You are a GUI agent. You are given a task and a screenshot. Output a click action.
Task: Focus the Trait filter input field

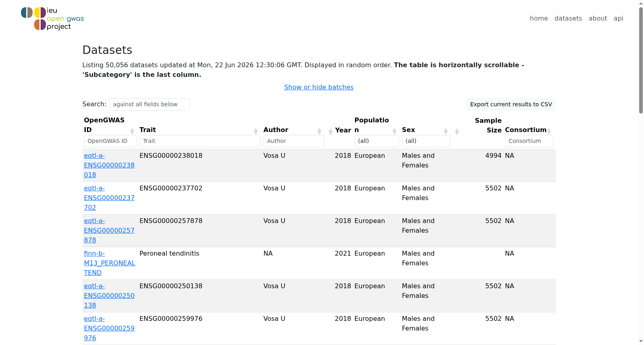pos(200,141)
